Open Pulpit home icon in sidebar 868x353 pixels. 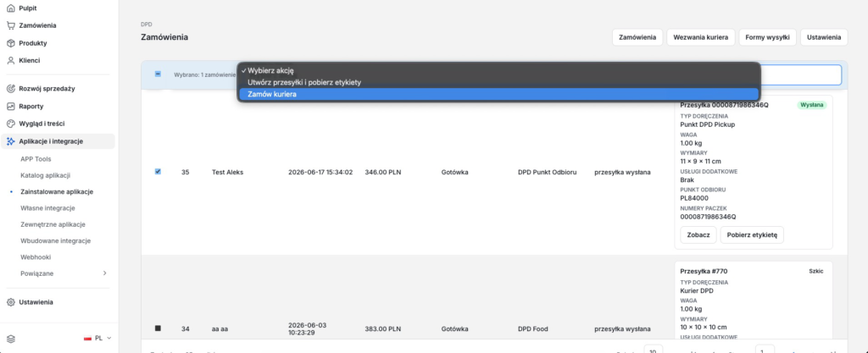10,8
